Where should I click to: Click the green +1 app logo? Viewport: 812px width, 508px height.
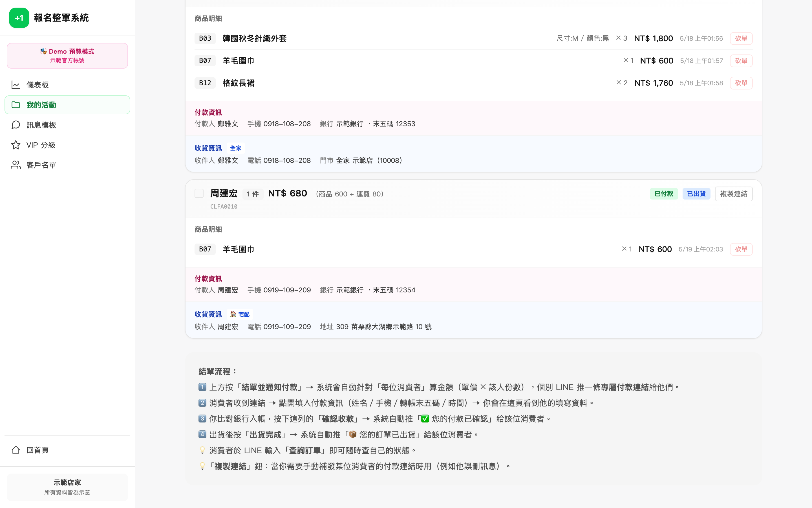tap(19, 18)
